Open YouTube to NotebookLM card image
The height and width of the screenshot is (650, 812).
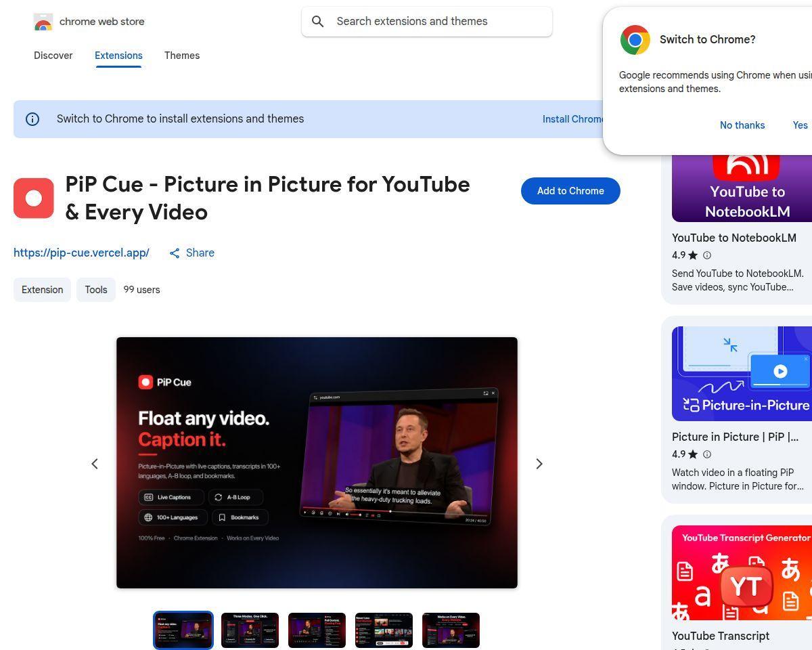742,188
